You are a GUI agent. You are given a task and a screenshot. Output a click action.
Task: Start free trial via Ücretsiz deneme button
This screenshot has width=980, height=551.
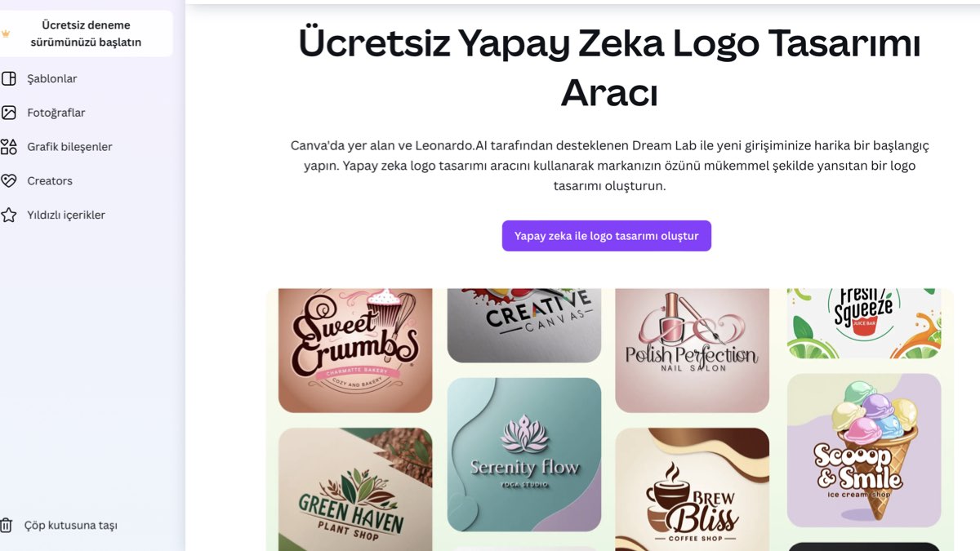point(86,33)
